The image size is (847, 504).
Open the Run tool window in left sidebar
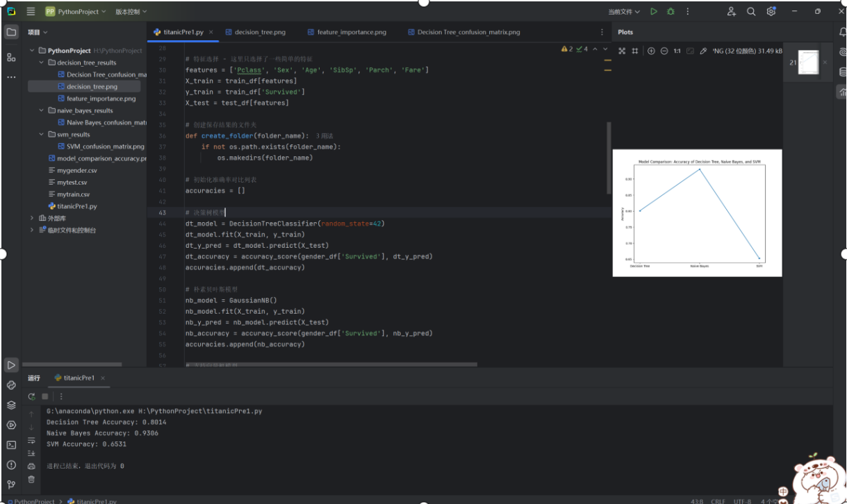pyautogui.click(x=11, y=365)
